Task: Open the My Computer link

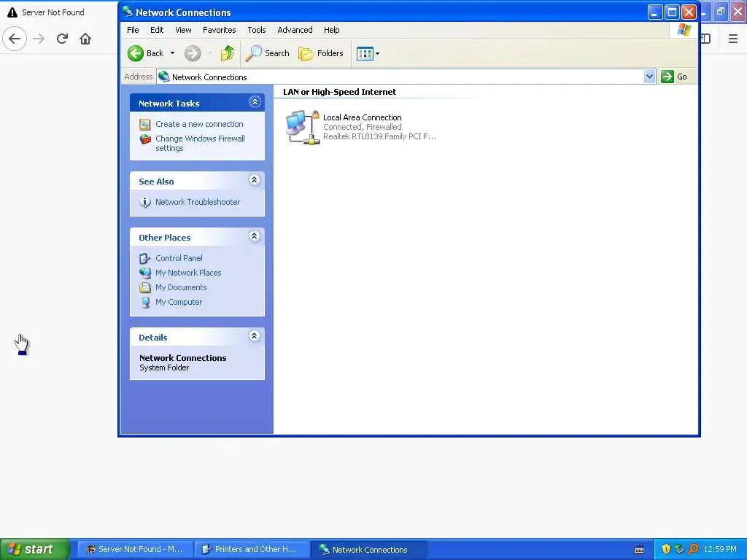Action: click(179, 302)
